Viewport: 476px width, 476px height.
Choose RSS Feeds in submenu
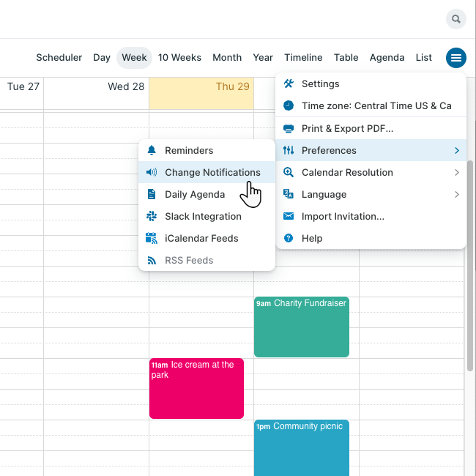tap(207, 261)
